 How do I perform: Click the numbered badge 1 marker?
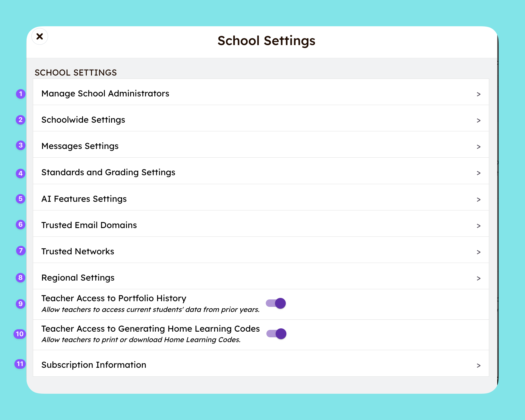tap(20, 94)
